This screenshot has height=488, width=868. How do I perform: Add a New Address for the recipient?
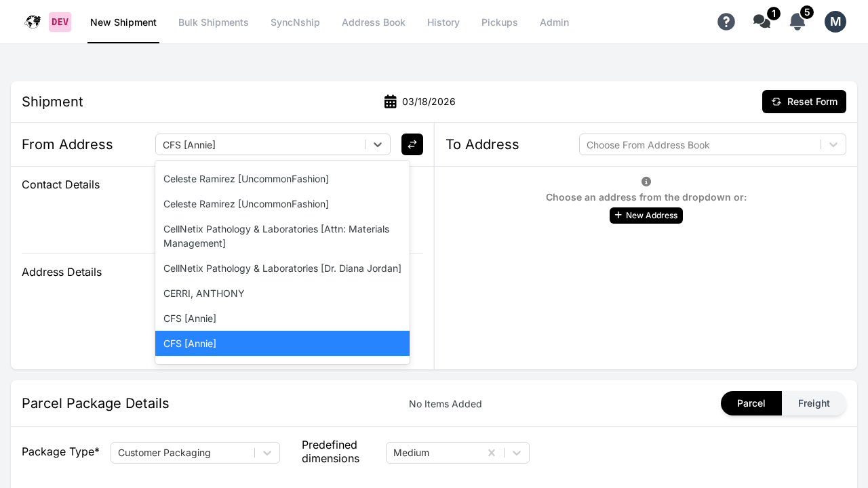646,216
